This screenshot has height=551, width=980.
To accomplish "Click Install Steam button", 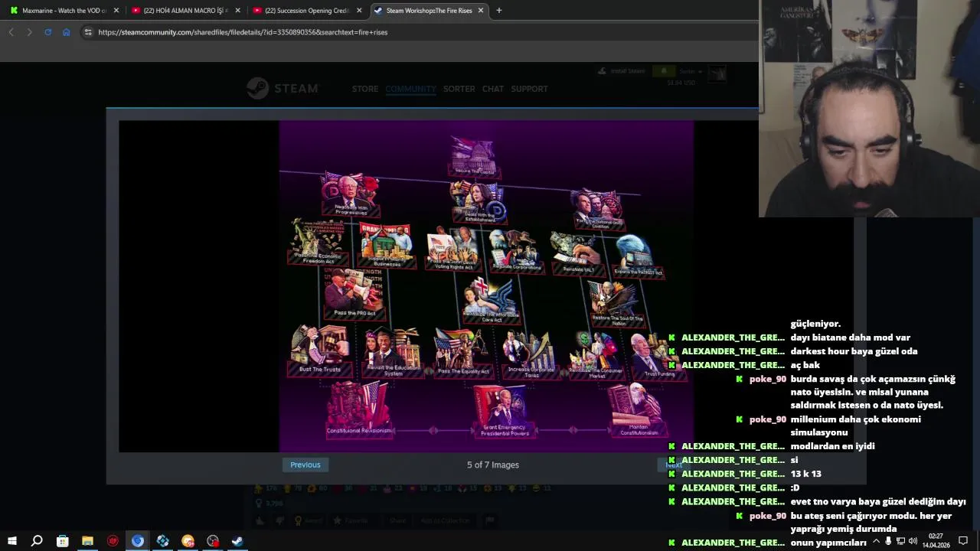I will click(x=622, y=71).
